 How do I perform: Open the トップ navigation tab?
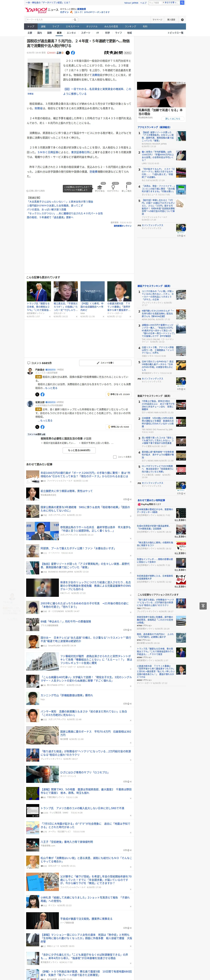[x=31, y=27]
